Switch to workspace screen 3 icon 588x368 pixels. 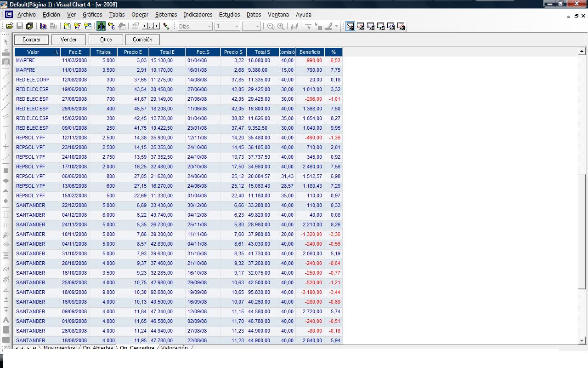tap(371, 26)
